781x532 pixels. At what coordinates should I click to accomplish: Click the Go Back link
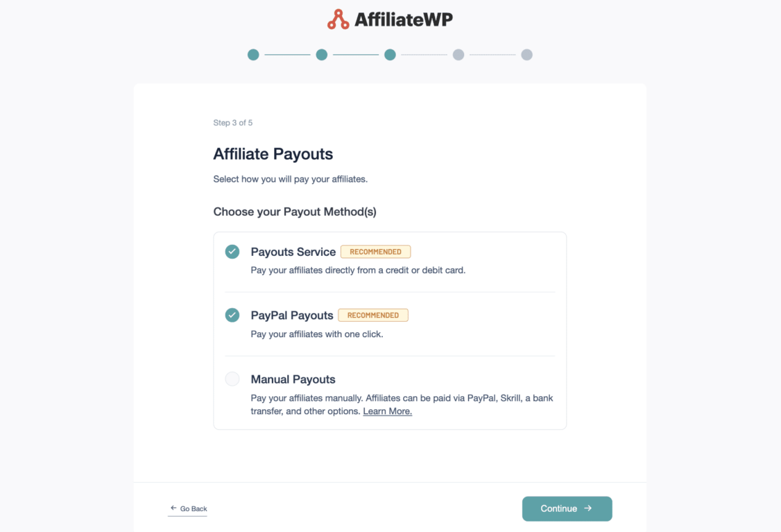tap(187, 508)
